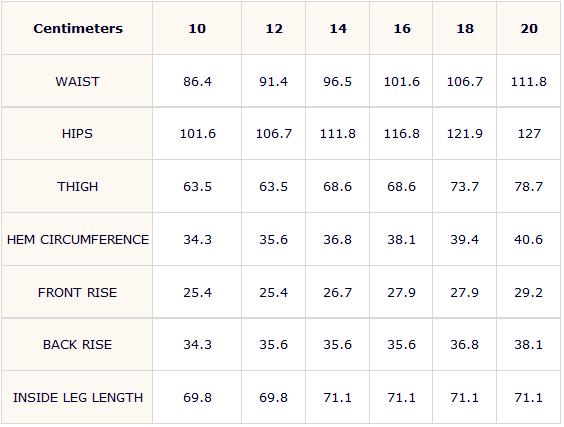Click the hem circumference value 38.1
The image size is (564, 427).
(401, 239)
